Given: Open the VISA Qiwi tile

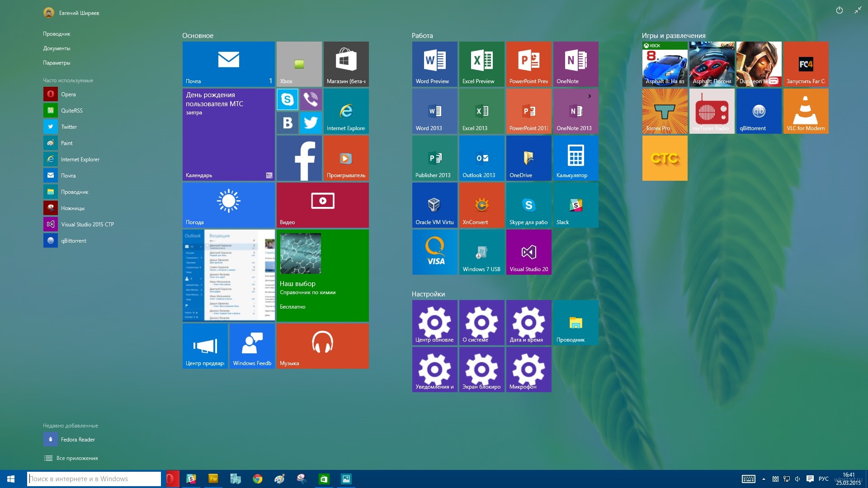Looking at the screenshot, I should pos(434,252).
